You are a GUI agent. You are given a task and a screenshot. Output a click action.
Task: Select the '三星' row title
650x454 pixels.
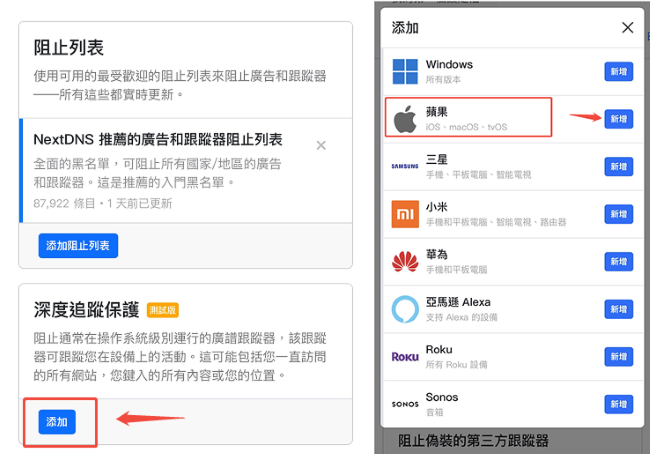point(437,159)
